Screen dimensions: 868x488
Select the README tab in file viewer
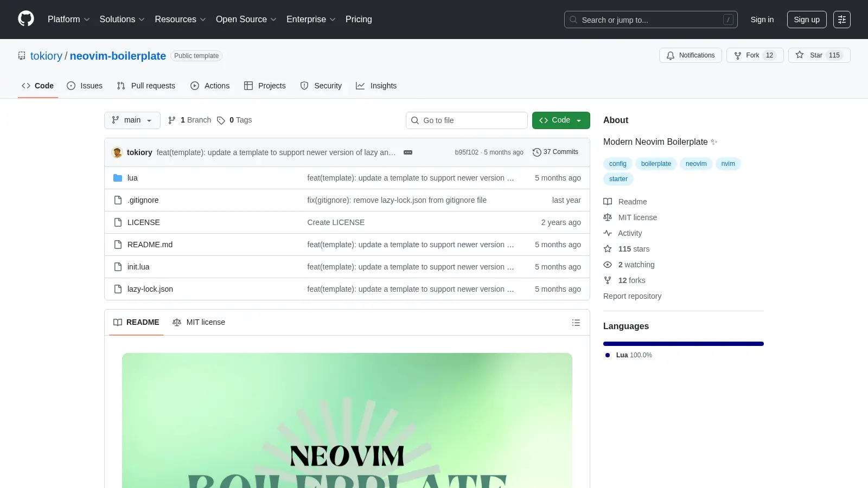(136, 323)
